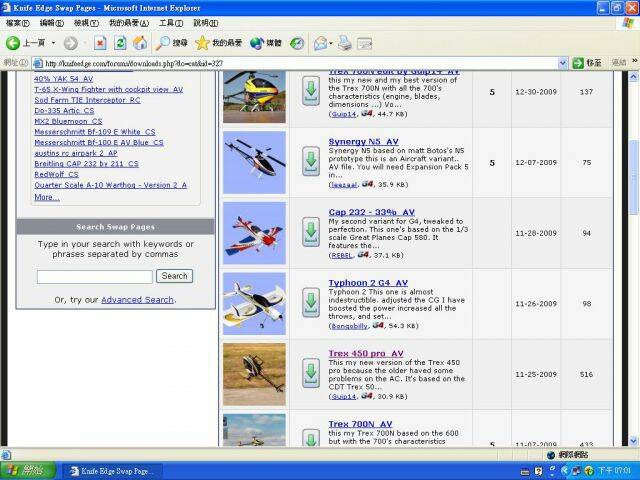This screenshot has height=480, width=640.
Task: Open Media globe button in toolbar
Action: (x=266, y=43)
